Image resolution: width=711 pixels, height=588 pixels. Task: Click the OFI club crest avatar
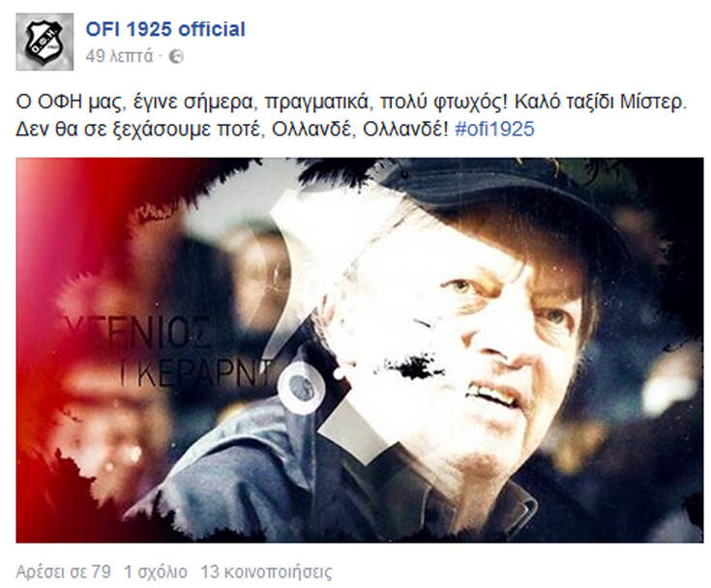(x=44, y=42)
